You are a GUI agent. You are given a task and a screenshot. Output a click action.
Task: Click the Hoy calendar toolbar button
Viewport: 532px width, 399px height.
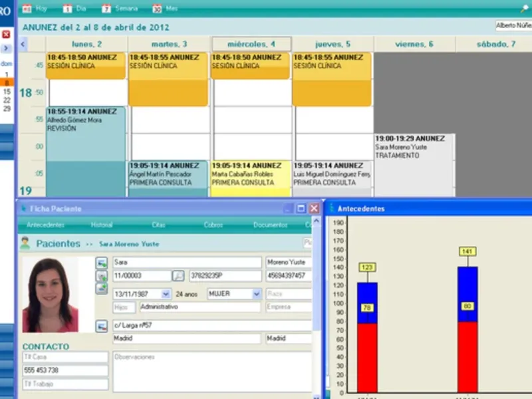tap(35, 9)
